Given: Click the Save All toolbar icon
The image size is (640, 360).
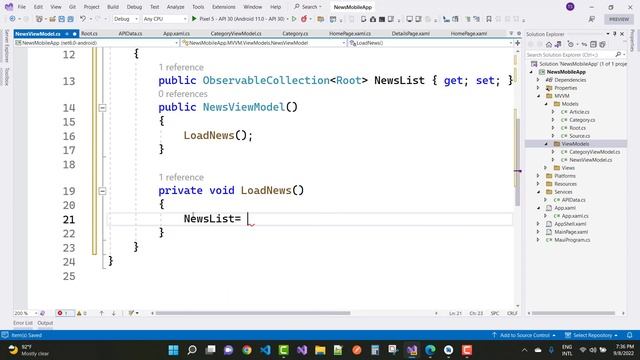Looking at the screenshot, I should pos(70,19).
